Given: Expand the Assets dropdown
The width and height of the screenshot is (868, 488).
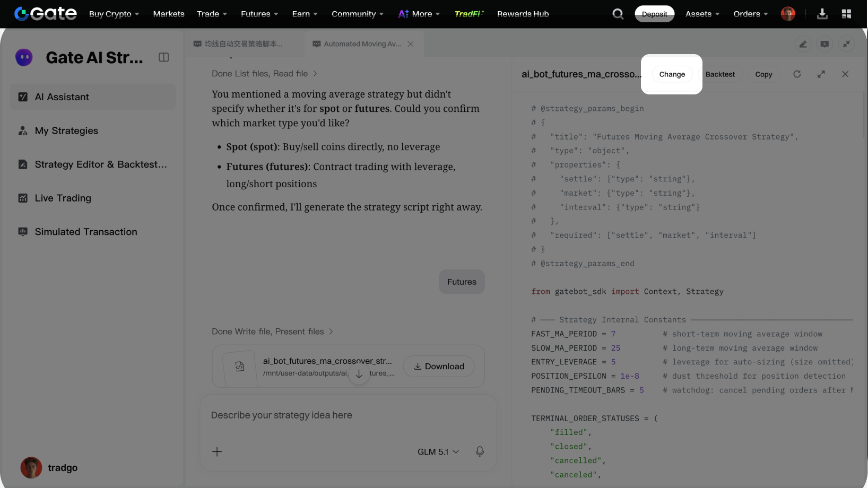Looking at the screenshot, I should 702,14.
